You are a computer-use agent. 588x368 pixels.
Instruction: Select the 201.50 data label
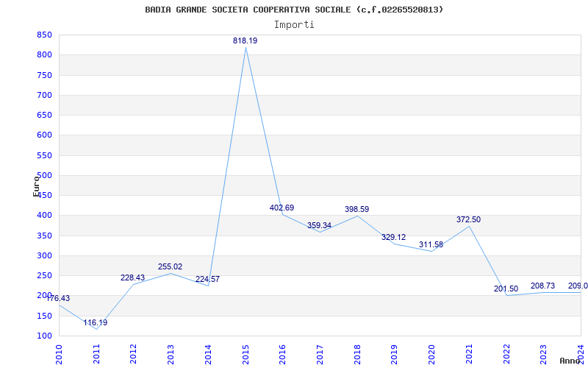pyautogui.click(x=506, y=289)
